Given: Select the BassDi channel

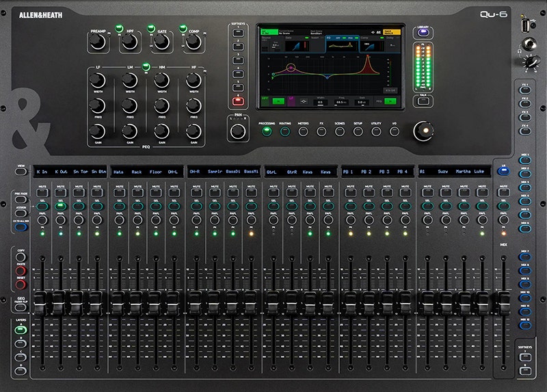Looking at the screenshot, I should coord(233,207).
